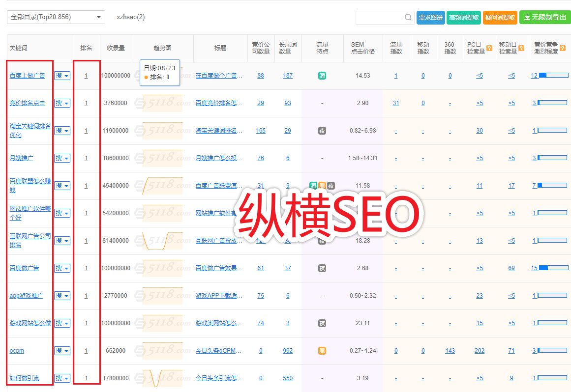Click the 夜 badge in 游戏网站怎么做 row

(x=322, y=323)
